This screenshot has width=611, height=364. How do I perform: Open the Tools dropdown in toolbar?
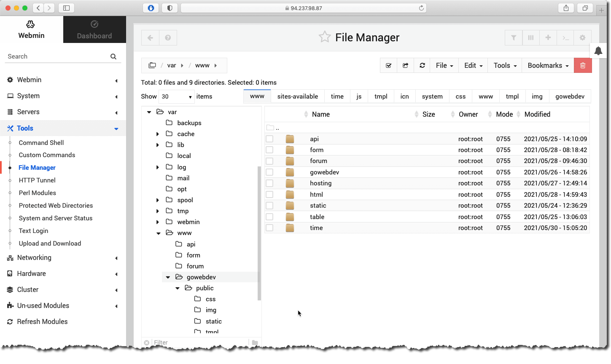tap(505, 65)
